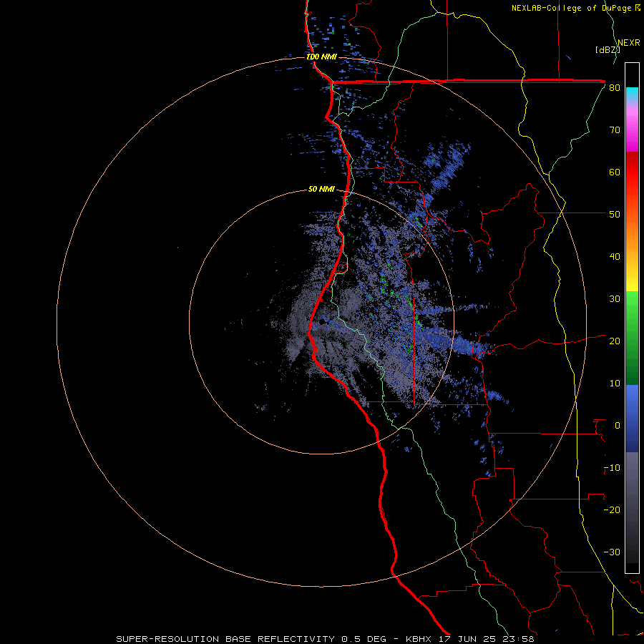Click the 0 value on the dBZ scale
644x644 pixels.
click(x=618, y=426)
